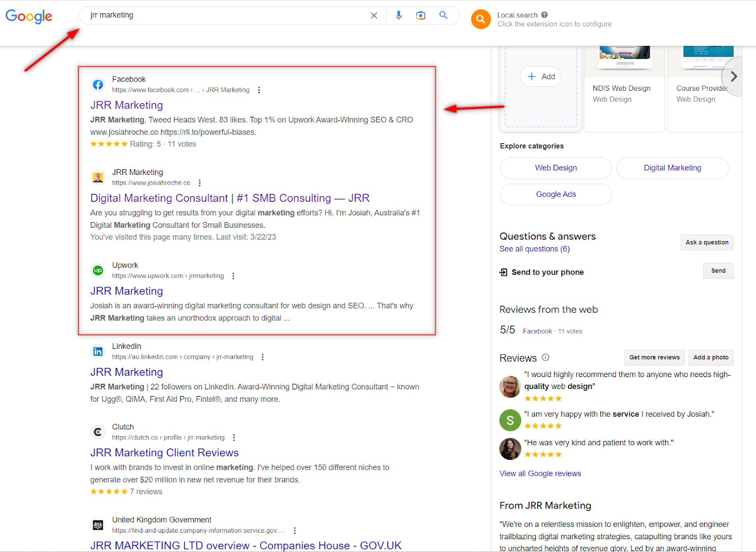Click the Upwork result favicon

tap(98, 270)
